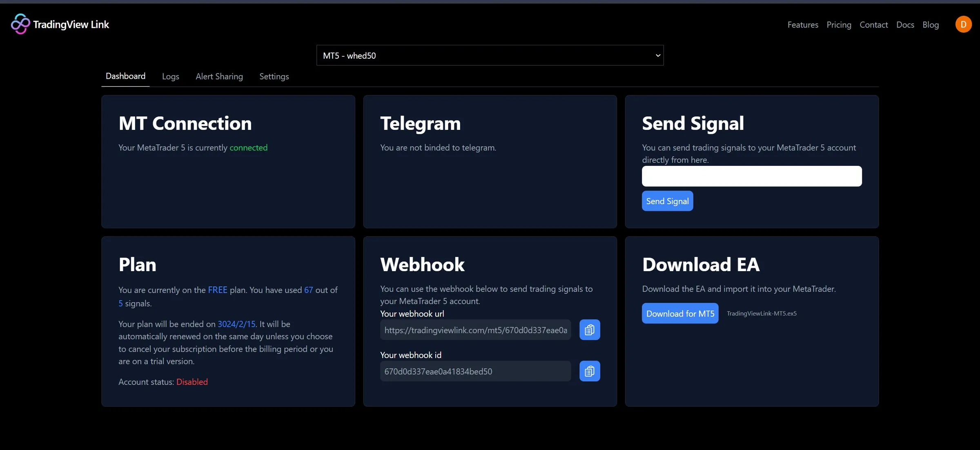Image resolution: width=980 pixels, height=450 pixels.
Task: Open the MT5 - whed50 account dropdown
Action: point(490,55)
